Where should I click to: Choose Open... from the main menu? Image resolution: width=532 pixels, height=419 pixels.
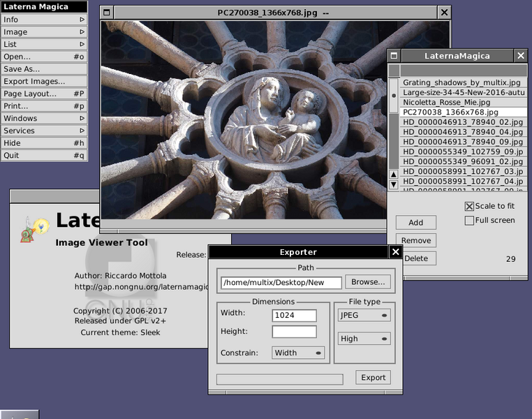point(44,57)
